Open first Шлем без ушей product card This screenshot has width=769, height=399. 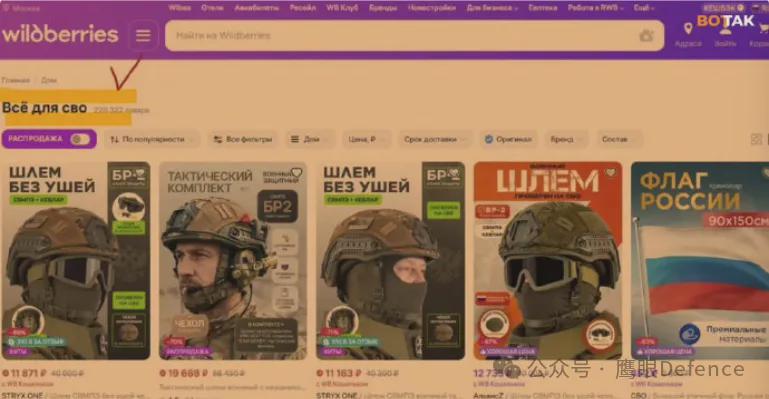coord(76,261)
